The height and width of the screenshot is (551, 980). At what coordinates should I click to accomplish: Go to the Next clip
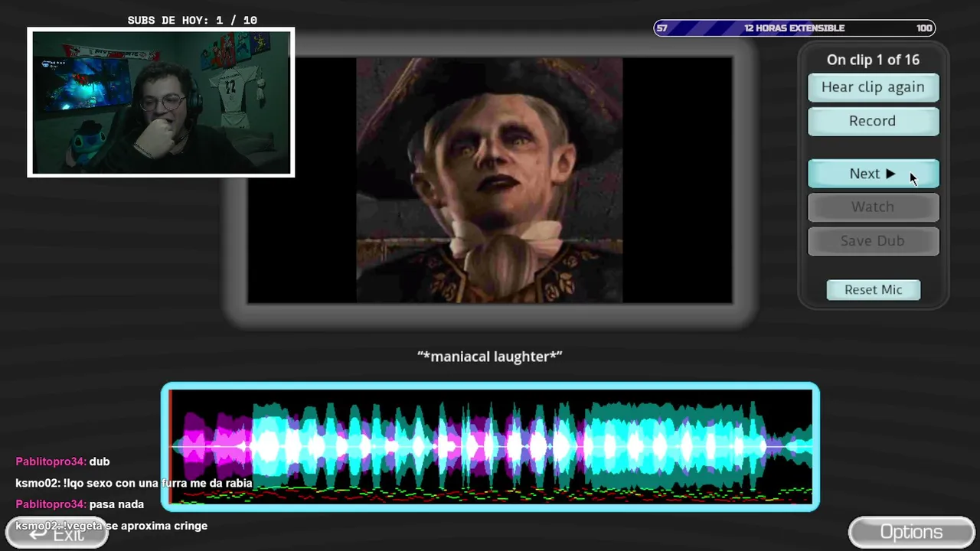(873, 174)
